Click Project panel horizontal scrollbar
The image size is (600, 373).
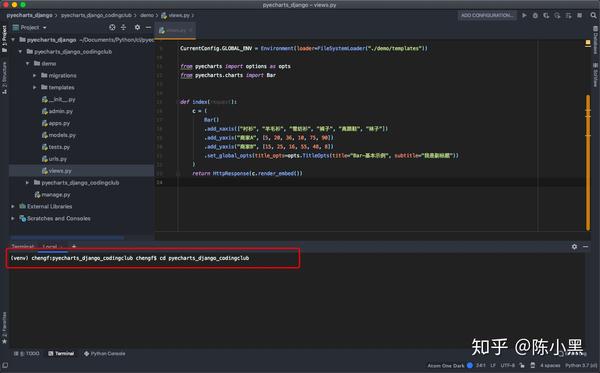coord(67,238)
